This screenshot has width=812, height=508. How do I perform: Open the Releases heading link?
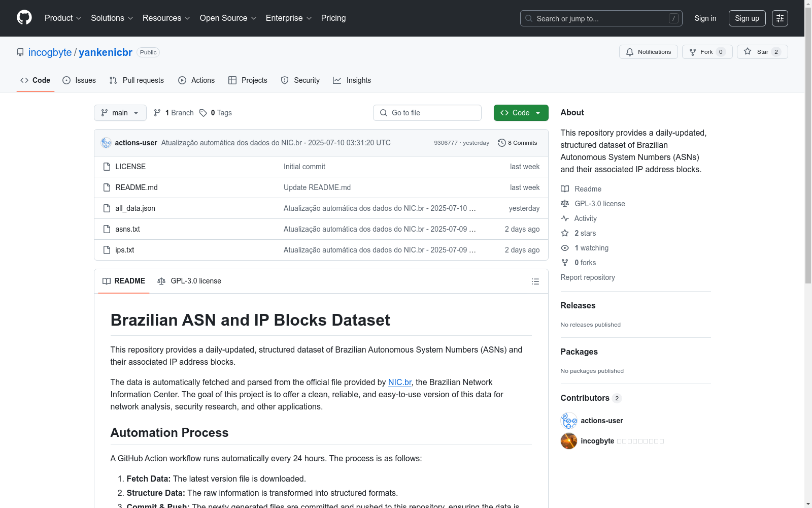click(578, 305)
